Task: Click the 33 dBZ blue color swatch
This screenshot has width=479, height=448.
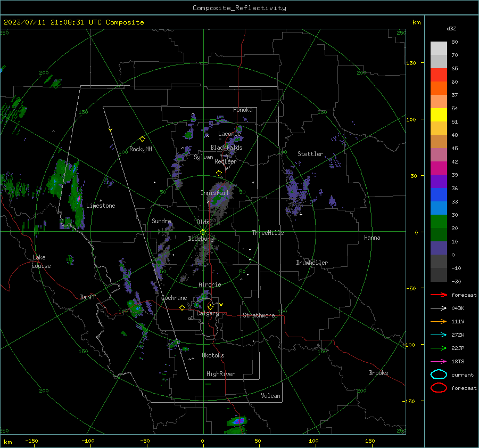Action: coord(439,194)
